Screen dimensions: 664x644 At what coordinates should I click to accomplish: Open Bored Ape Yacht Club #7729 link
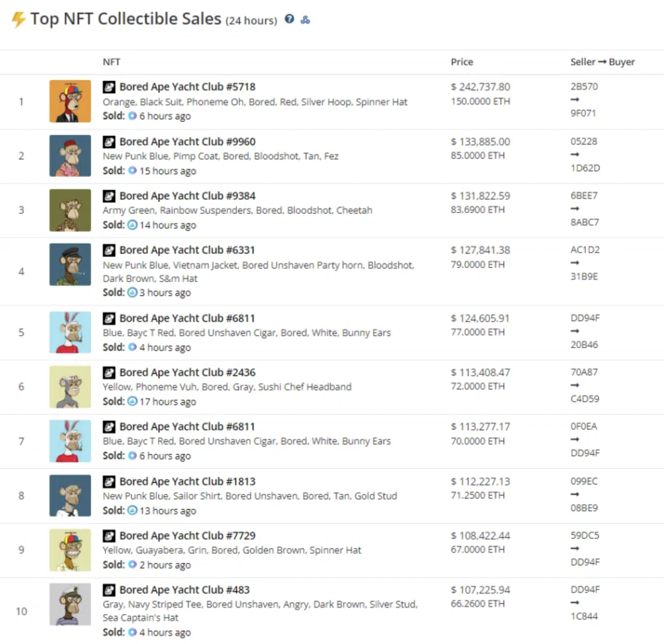187,535
